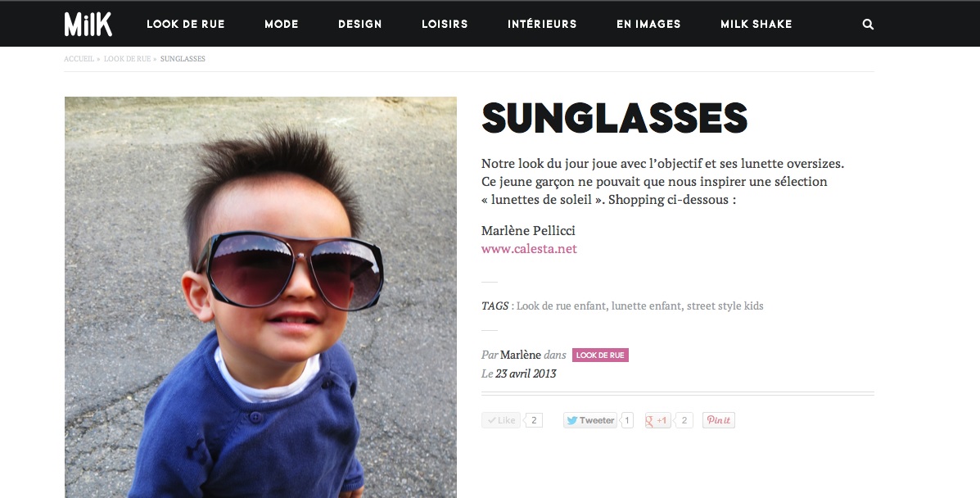Viewport: 980px width, 498px height.
Task: Navigate to EN IMAGES
Action: pos(648,25)
